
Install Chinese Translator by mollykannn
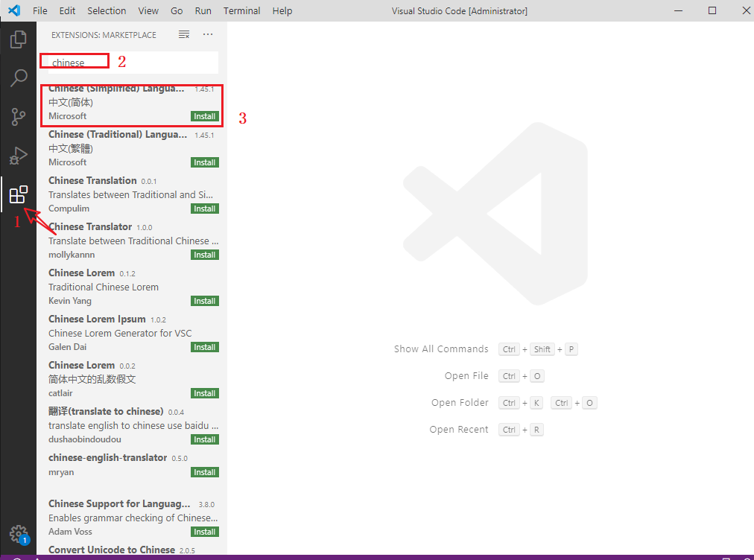tap(205, 255)
